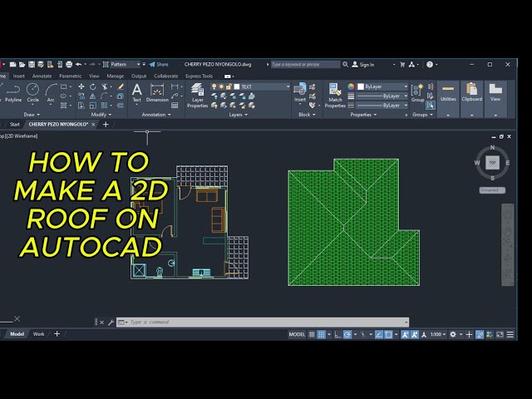
Task: Switch to the Annotate tab
Action: coord(42,76)
